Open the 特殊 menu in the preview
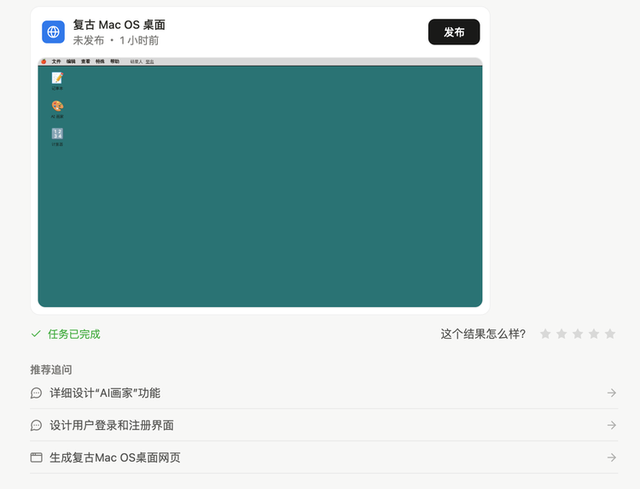This screenshot has width=640, height=489. pos(100,62)
